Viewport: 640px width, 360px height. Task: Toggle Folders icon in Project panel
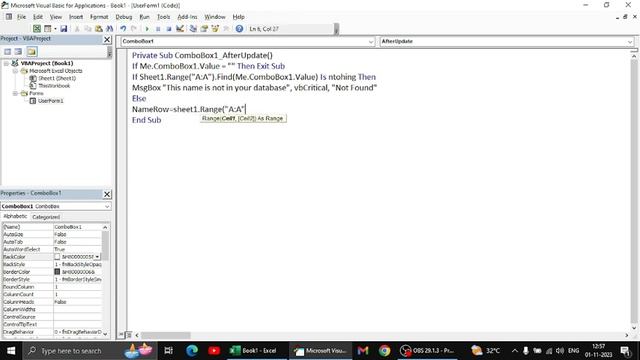(x=32, y=51)
